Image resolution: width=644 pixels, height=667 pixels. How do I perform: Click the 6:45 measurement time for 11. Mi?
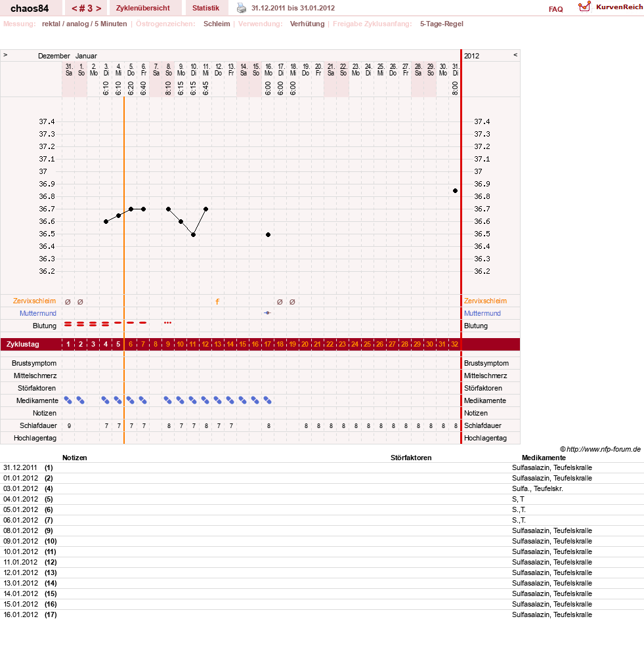click(x=206, y=88)
